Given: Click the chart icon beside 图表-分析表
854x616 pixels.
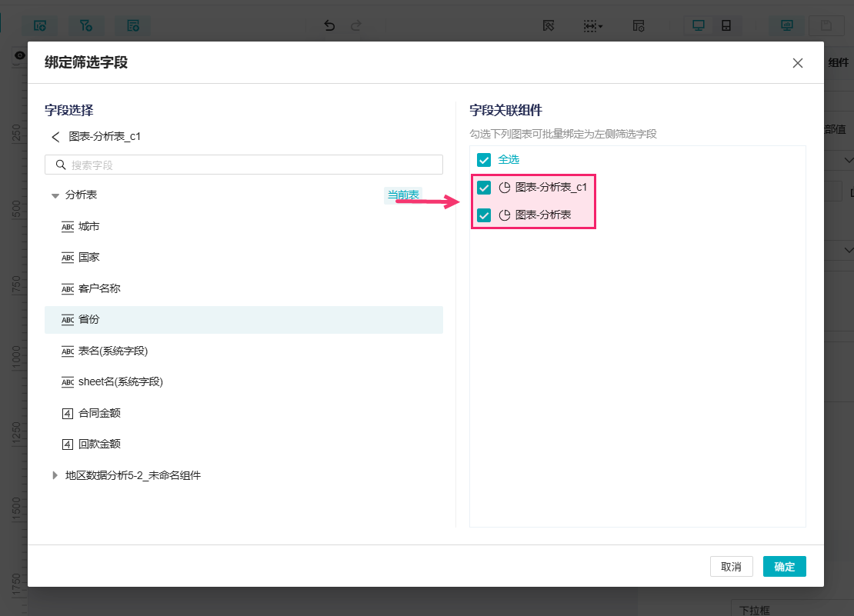Looking at the screenshot, I should coord(505,215).
